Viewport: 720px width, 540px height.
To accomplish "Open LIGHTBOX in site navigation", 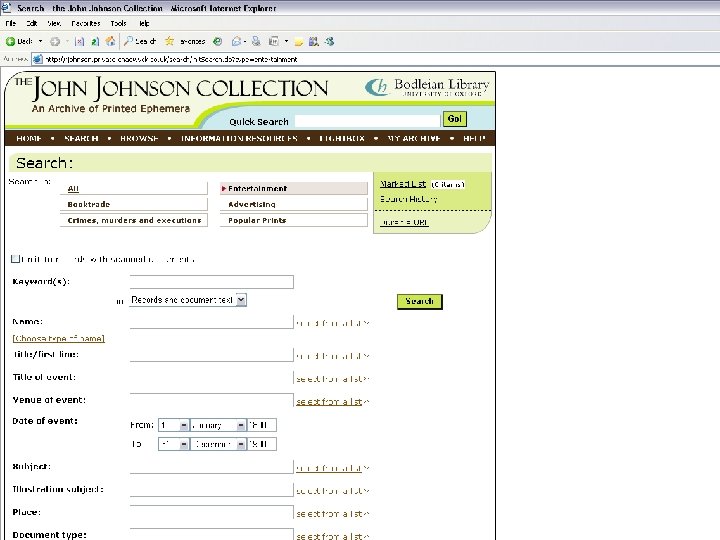I will click(x=342, y=138).
